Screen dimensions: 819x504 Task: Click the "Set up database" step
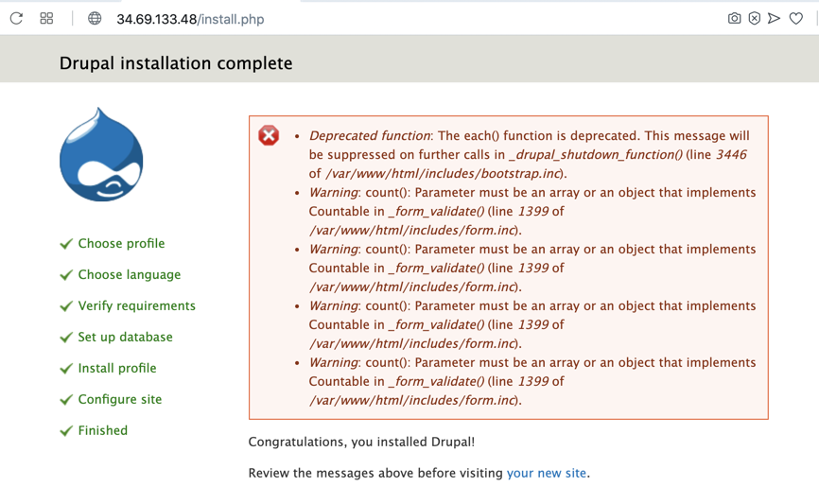pyautogui.click(x=125, y=337)
